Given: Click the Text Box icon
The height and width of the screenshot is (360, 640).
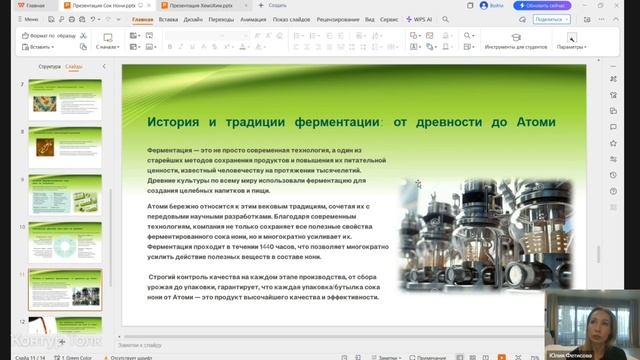Looking at the screenshot, I should tap(415, 47).
